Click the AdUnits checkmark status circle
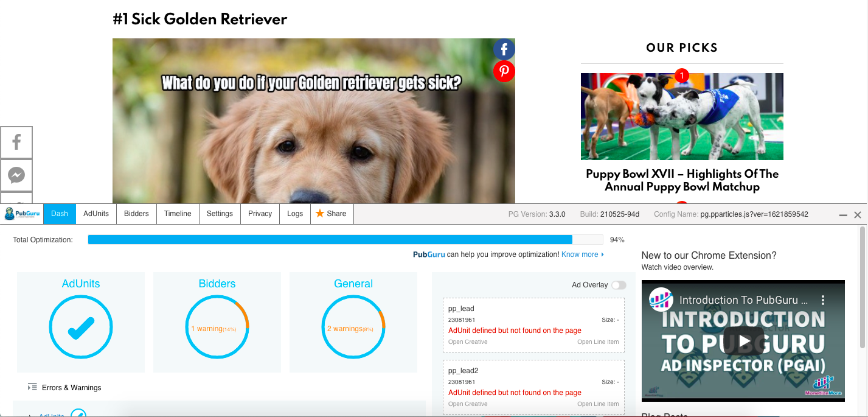The image size is (868, 417). point(81,328)
